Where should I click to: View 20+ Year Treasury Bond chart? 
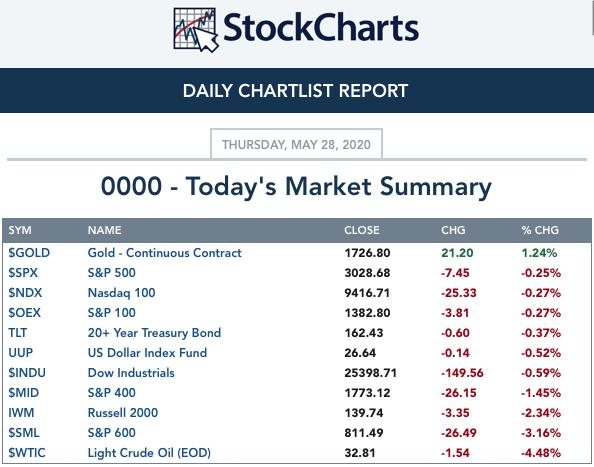(154, 333)
